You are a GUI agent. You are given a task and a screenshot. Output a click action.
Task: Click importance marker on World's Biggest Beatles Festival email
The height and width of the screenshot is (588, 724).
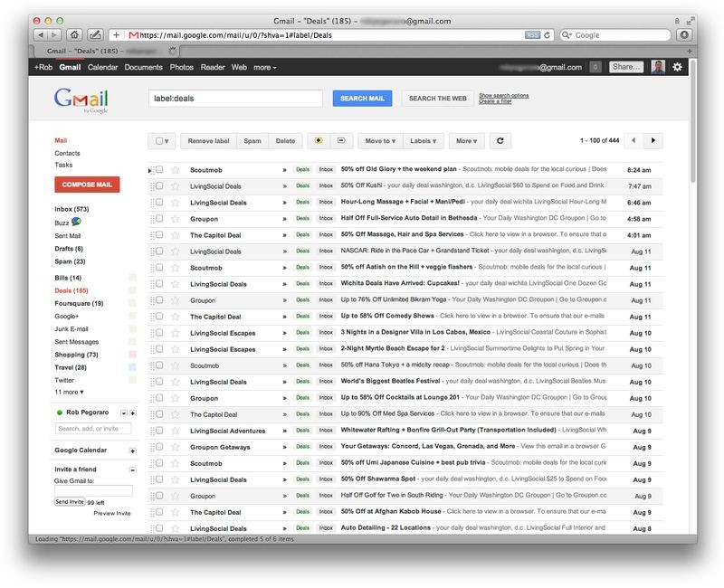[285, 382]
